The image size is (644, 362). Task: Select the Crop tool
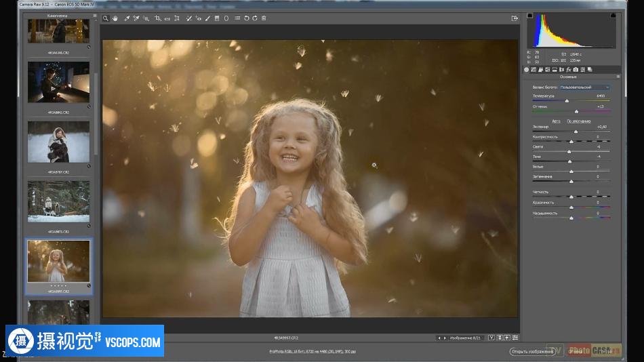(157, 18)
